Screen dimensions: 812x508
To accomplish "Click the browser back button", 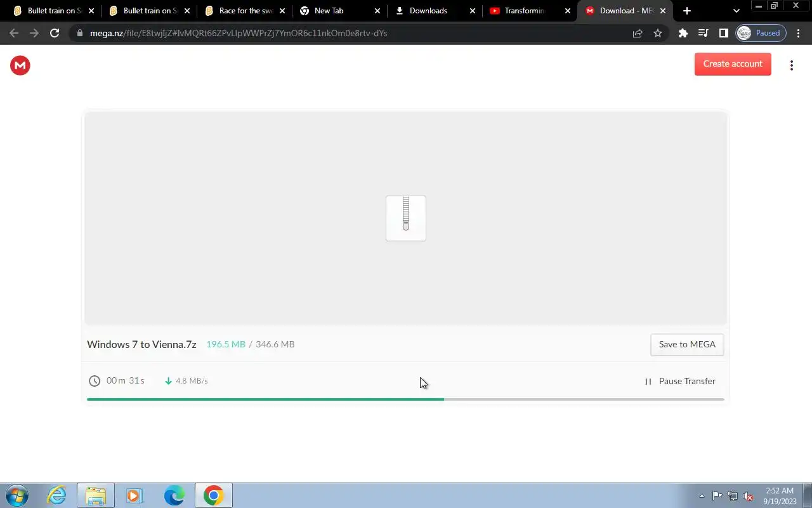I will tap(14, 33).
